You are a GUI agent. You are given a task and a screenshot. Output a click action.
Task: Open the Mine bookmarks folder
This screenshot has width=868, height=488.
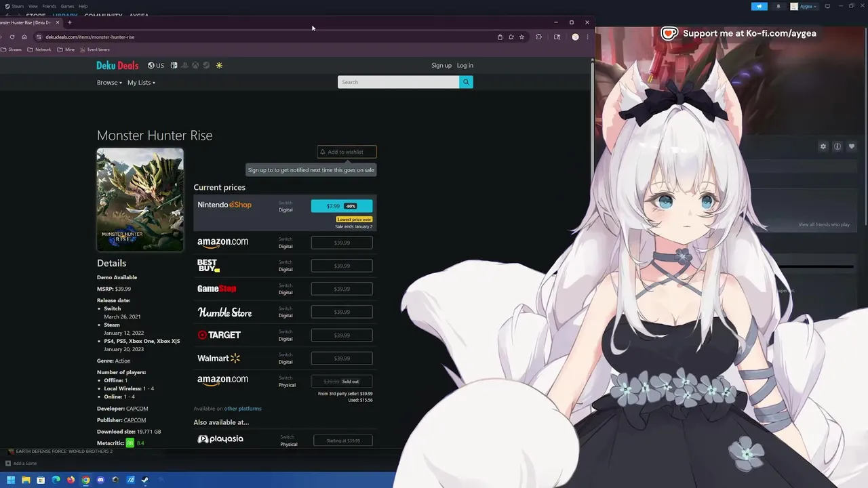click(66, 49)
